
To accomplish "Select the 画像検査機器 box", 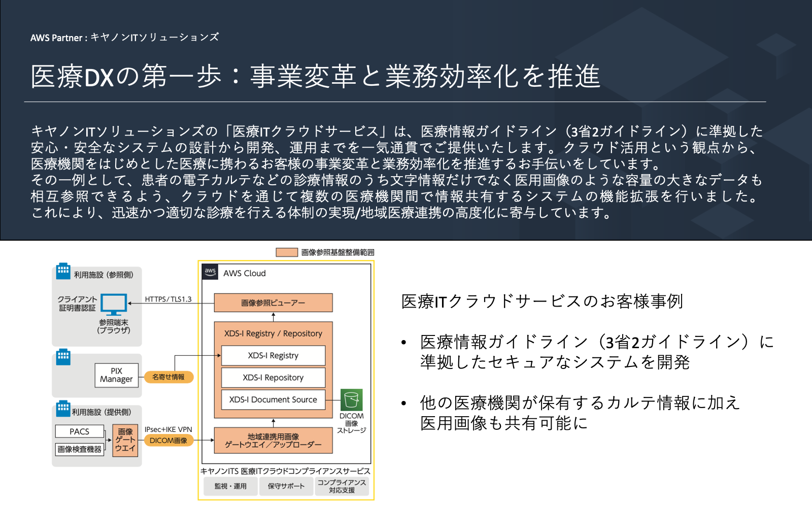I will tap(79, 449).
